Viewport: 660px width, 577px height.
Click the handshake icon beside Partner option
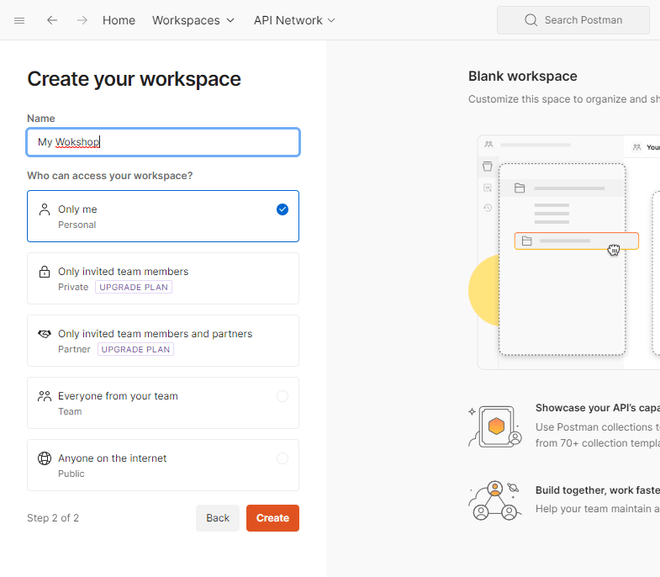pyautogui.click(x=44, y=334)
